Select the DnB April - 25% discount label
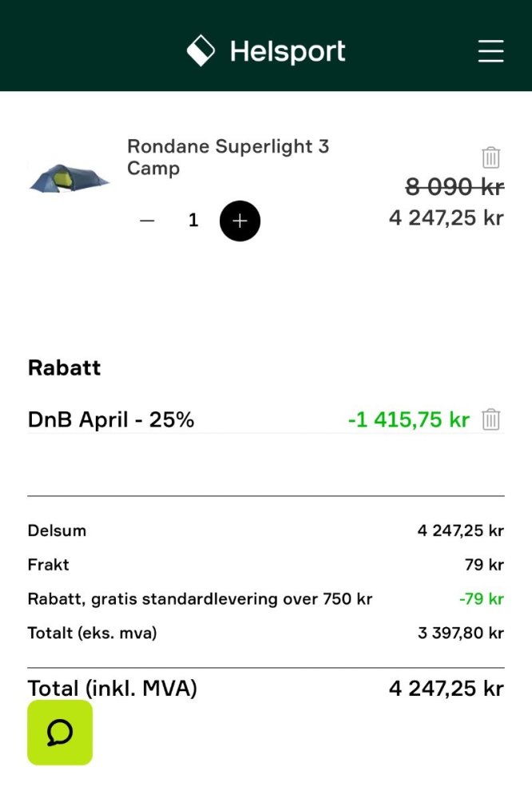 [111, 419]
